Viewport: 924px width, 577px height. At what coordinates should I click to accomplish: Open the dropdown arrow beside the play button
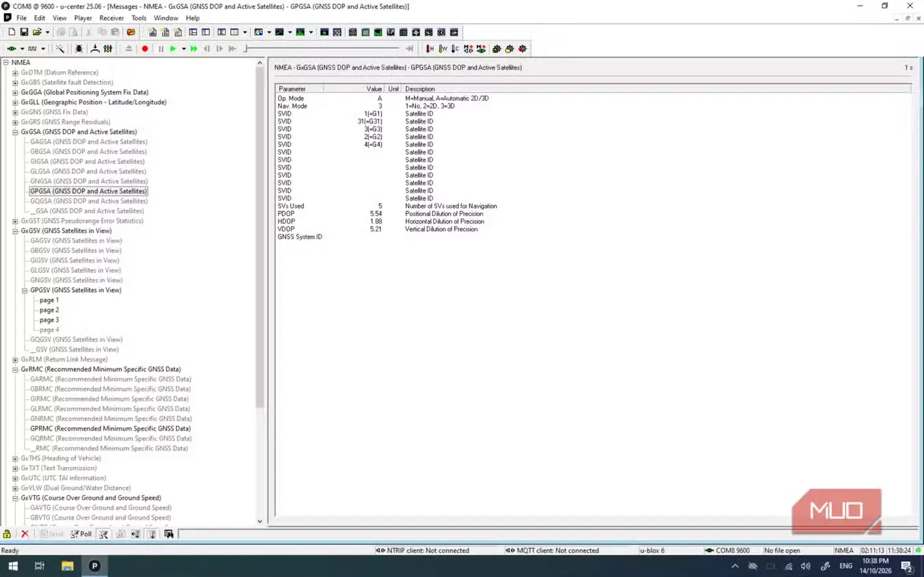pos(183,49)
